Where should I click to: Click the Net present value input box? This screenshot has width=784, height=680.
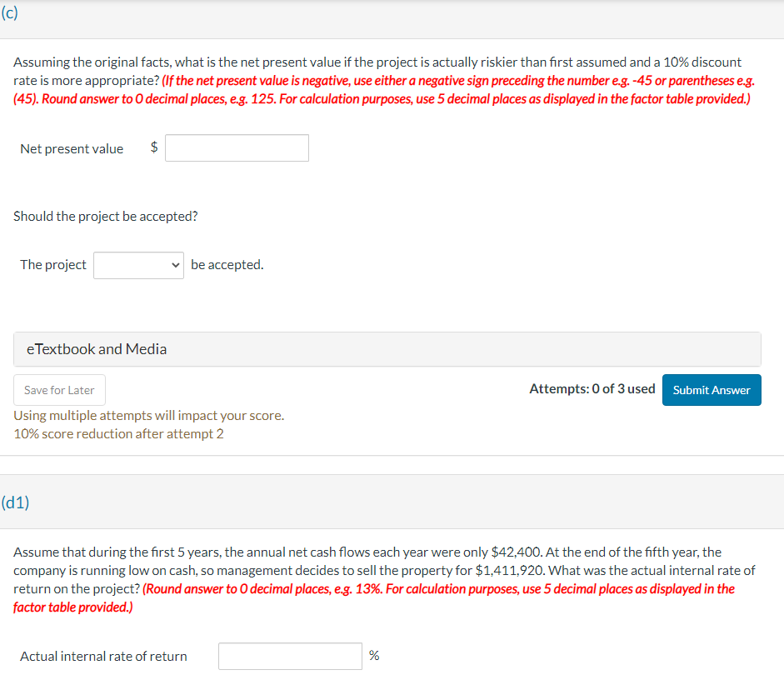[x=237, y=147]
